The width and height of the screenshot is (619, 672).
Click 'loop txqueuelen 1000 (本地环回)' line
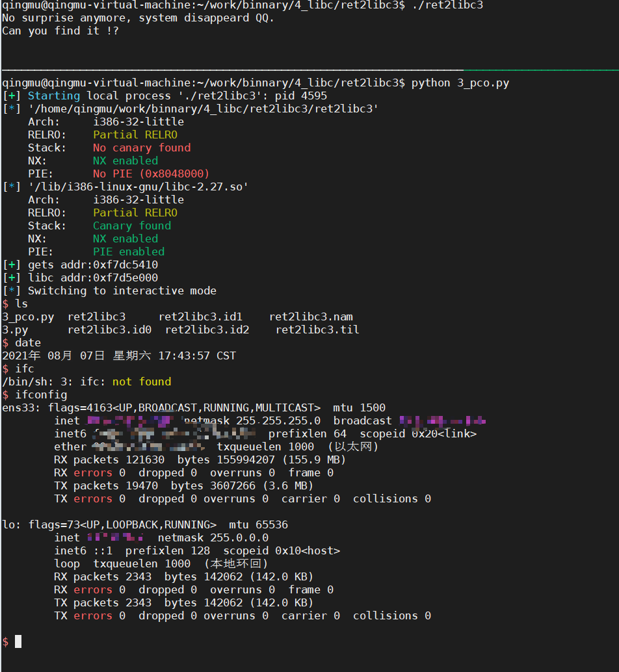tap(161, 563)
